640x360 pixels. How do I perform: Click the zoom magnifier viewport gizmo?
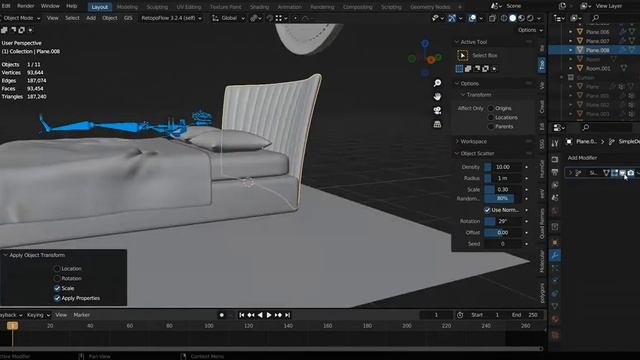[x=437, y=83]
